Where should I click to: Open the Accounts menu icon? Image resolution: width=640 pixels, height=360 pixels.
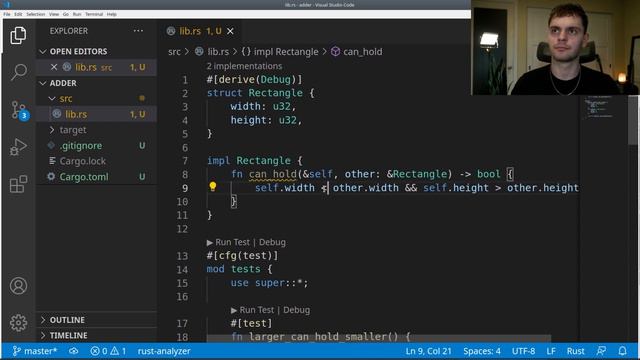pyautogui.click(x=18, y=286)
